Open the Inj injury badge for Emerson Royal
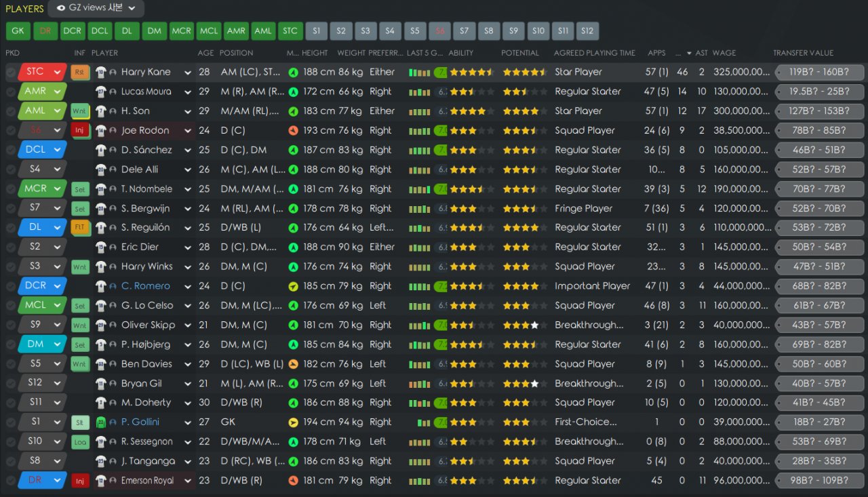This screenshot has width=868, height=497. pos(80,481)
